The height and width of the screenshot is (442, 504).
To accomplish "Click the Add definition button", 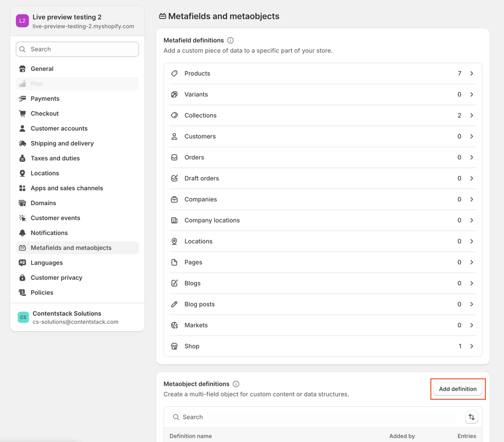I will [458, 389].
